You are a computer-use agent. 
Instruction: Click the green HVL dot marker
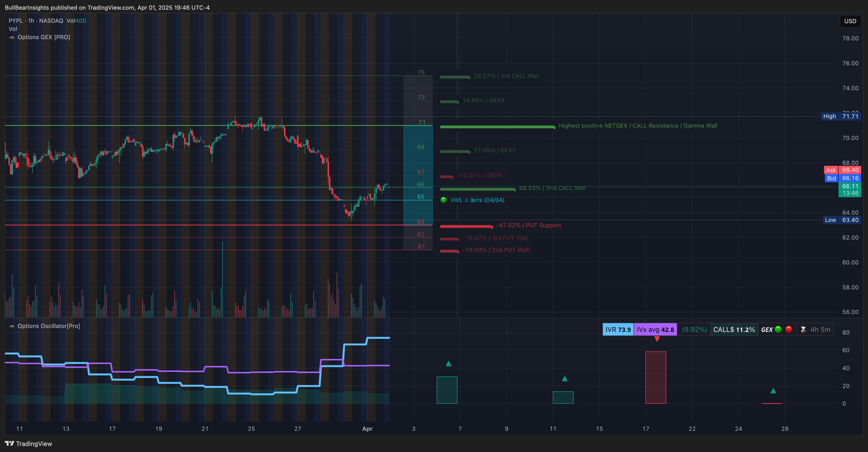(443, 200)
